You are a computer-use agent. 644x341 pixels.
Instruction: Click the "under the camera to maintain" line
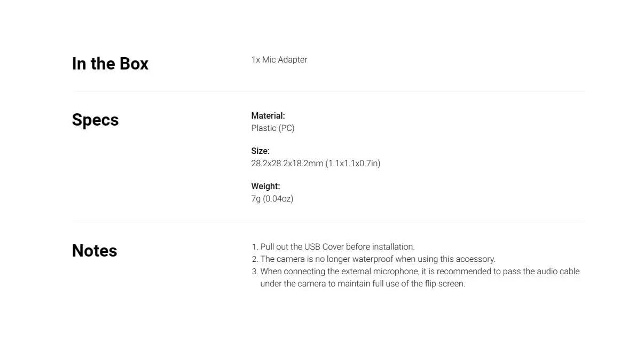click(x=362, y=284)
